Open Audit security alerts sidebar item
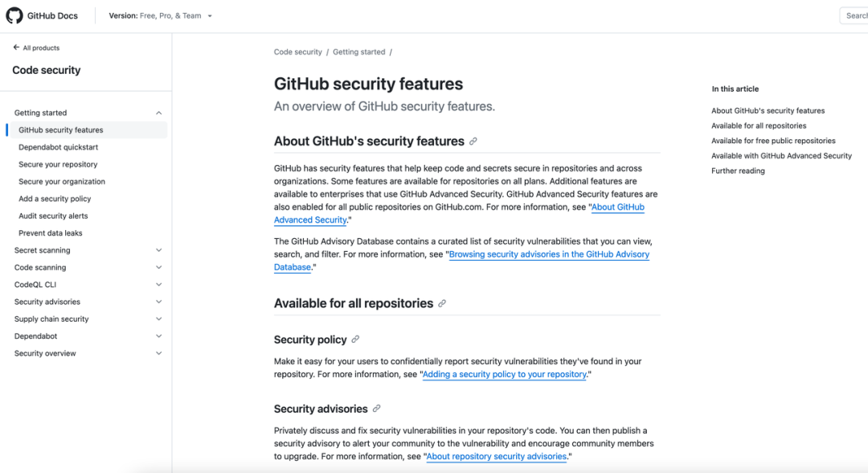Viewport: 868px width, 473px height. pos(53,216)
